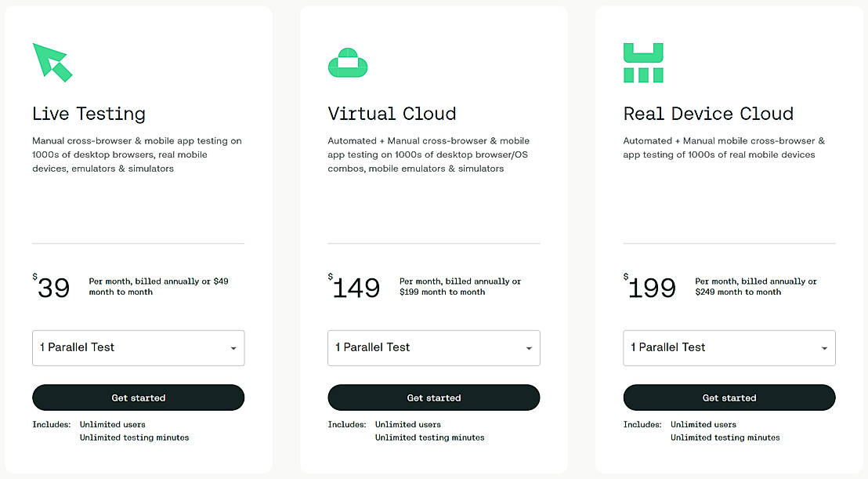Click Unlimited users under Virtual Cloud
This screenshot has height=479, width=868.
(x=408, y=425)
